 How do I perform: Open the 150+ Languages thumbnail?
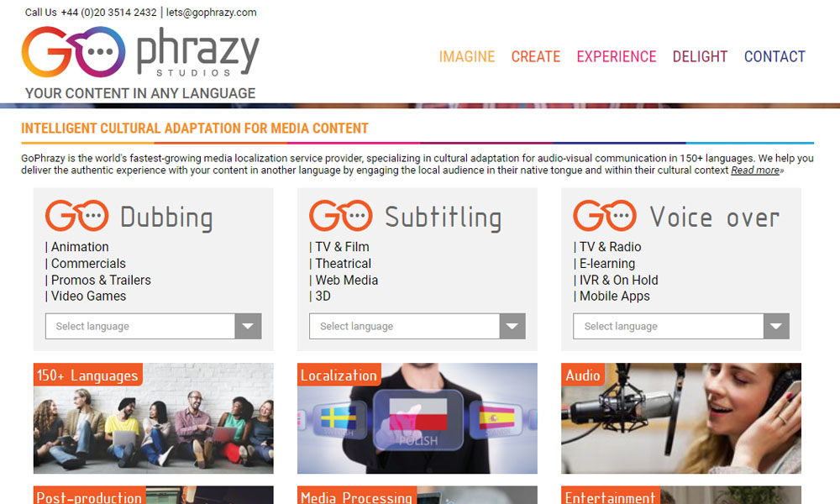coord(153,418)
